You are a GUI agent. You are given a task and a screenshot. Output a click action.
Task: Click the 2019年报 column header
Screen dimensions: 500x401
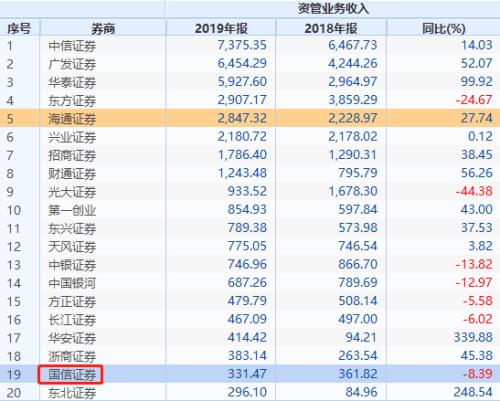tap(221, 29)
